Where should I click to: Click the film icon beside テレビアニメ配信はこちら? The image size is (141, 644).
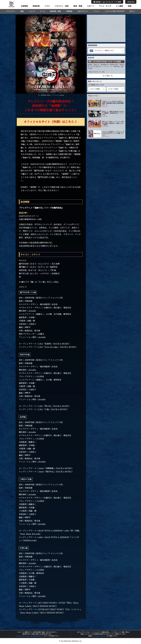(91, 50)
